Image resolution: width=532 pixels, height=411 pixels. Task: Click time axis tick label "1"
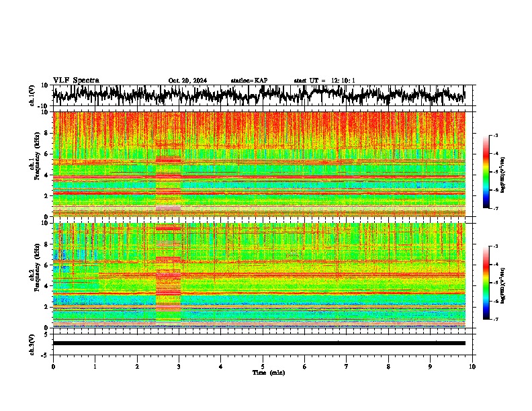point(95,367)
